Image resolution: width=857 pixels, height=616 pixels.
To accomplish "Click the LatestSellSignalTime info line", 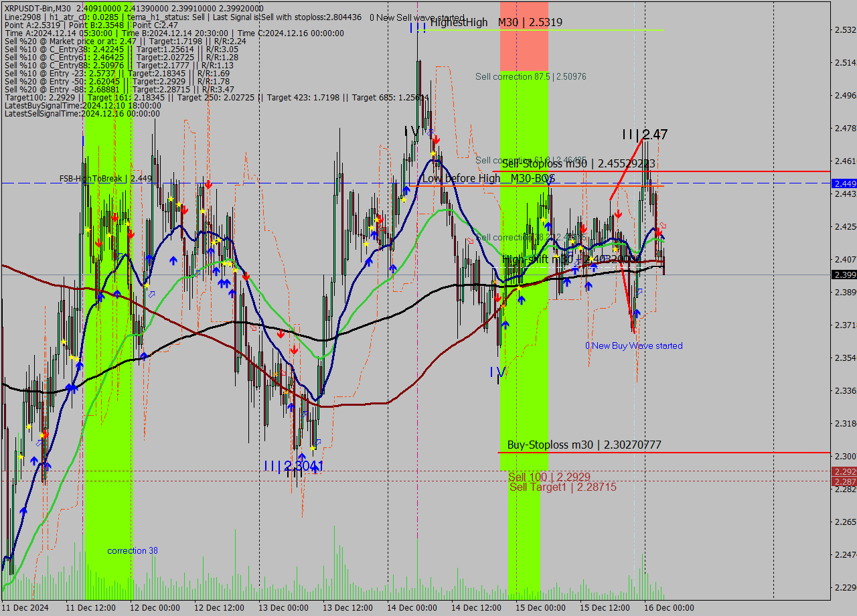I will [82, 114].
